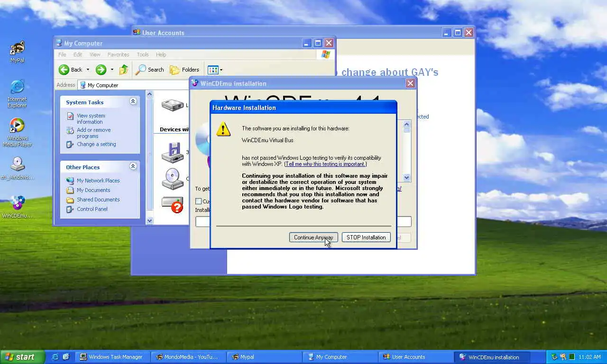Collapse the System Tasks panel
Image resolution: width=607 pixels, height=364 pixels.
click(133, 101)
